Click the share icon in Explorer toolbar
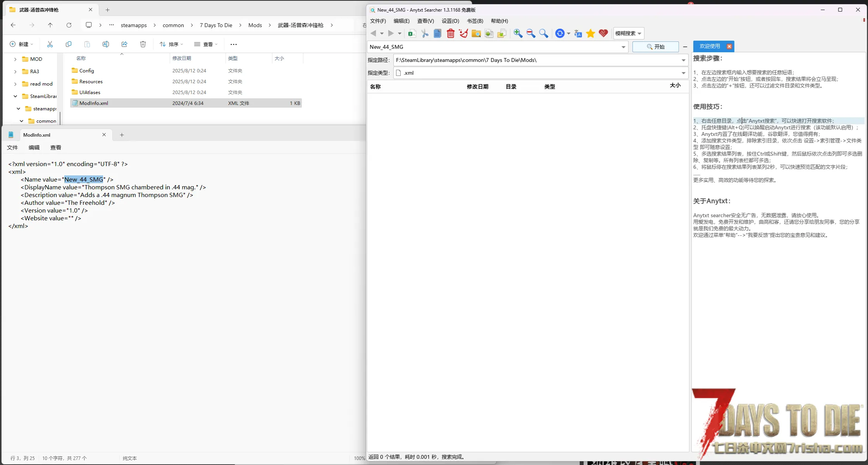868x465 pixels. pos(124,44)
